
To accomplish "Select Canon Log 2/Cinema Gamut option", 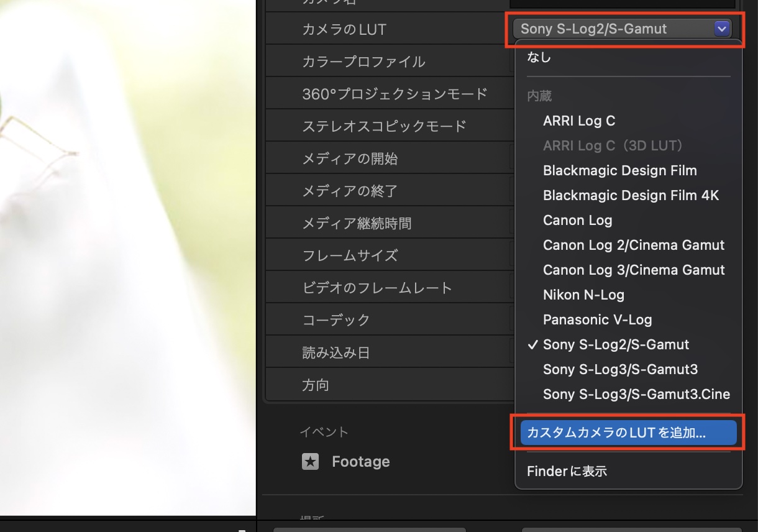I will tap(634, 245).
